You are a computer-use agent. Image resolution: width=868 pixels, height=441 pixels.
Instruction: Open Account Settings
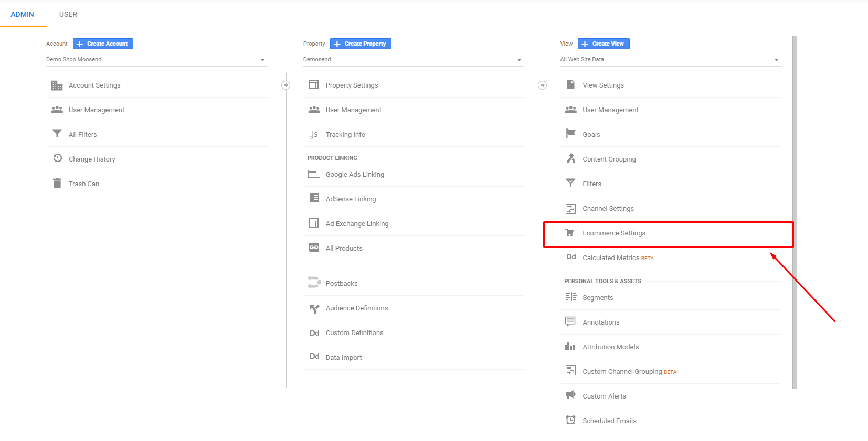[157, 85]
